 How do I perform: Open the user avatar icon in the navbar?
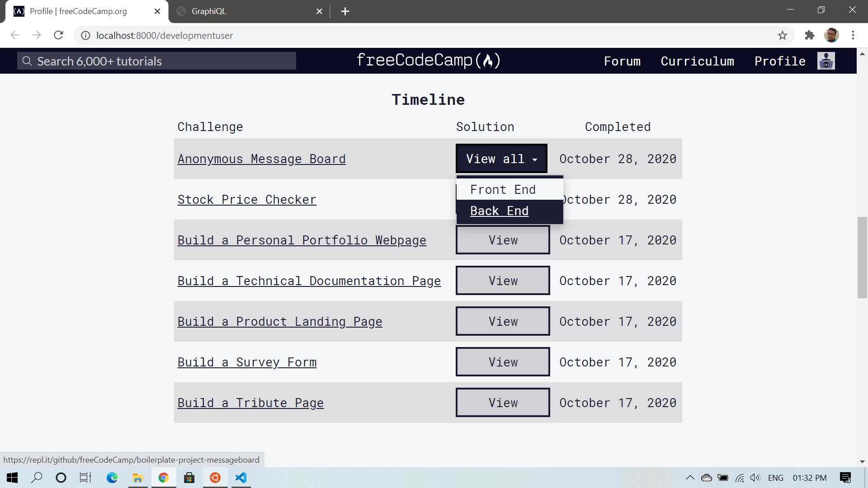tap(826, 61)
